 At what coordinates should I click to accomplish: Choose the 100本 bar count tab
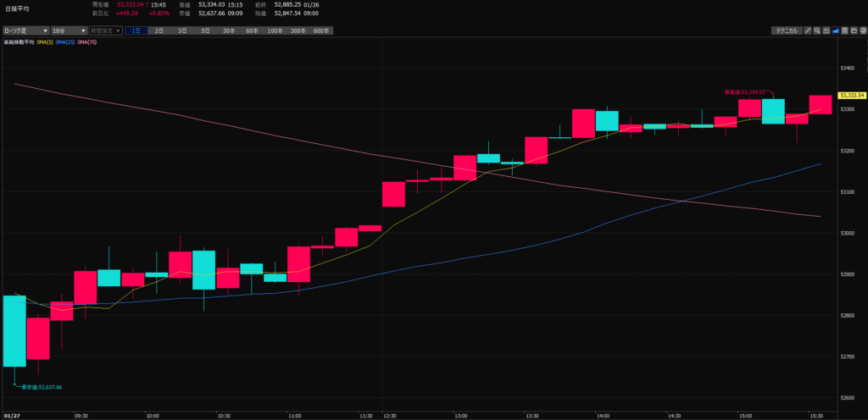point(275,30)
